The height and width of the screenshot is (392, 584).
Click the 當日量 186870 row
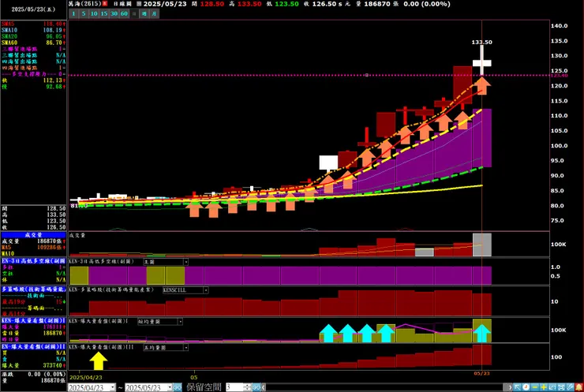coord(33,333)
